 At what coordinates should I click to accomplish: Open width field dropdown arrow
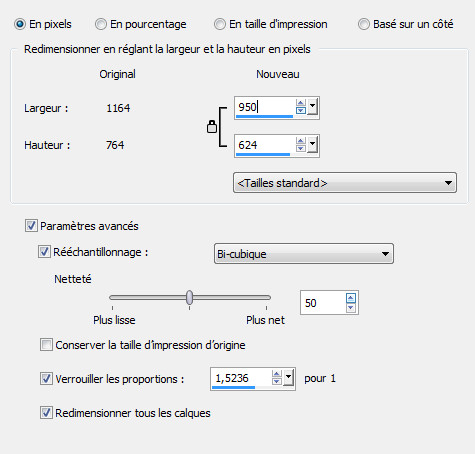(312, 107)
